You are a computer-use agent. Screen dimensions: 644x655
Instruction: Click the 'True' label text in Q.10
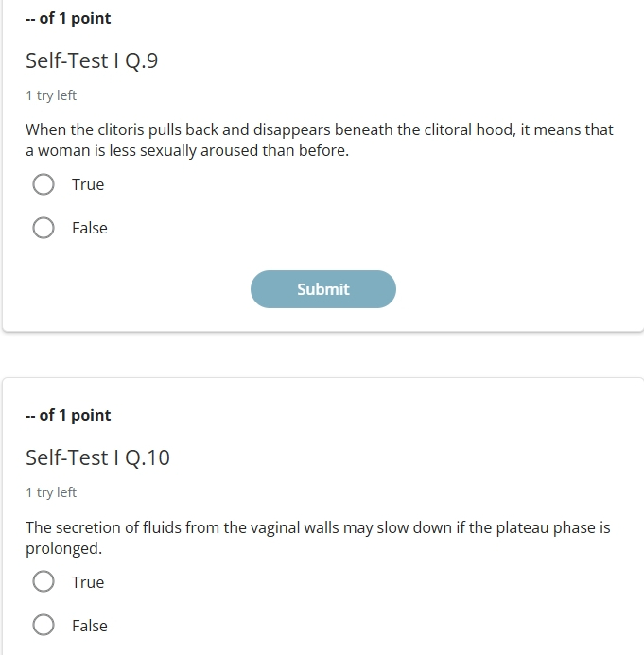point(88,582)
